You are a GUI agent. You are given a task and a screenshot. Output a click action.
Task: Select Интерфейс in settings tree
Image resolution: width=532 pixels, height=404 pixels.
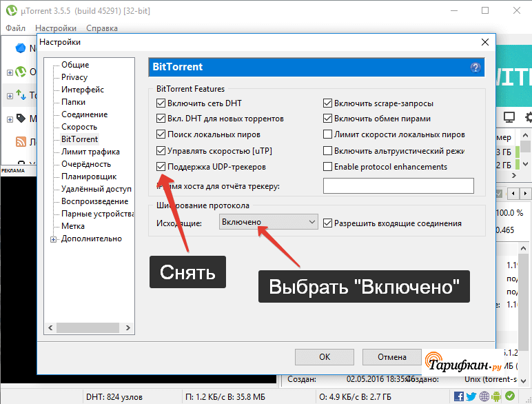(x=83, y=90)
